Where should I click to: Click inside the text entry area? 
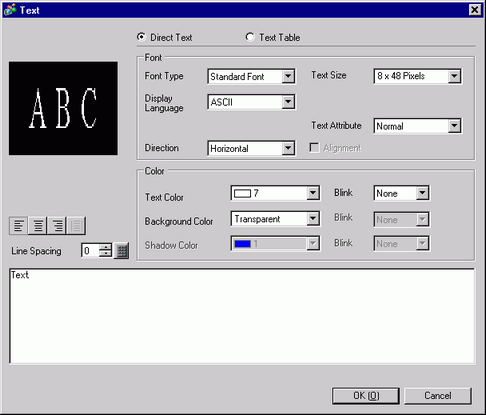[242, 316]
